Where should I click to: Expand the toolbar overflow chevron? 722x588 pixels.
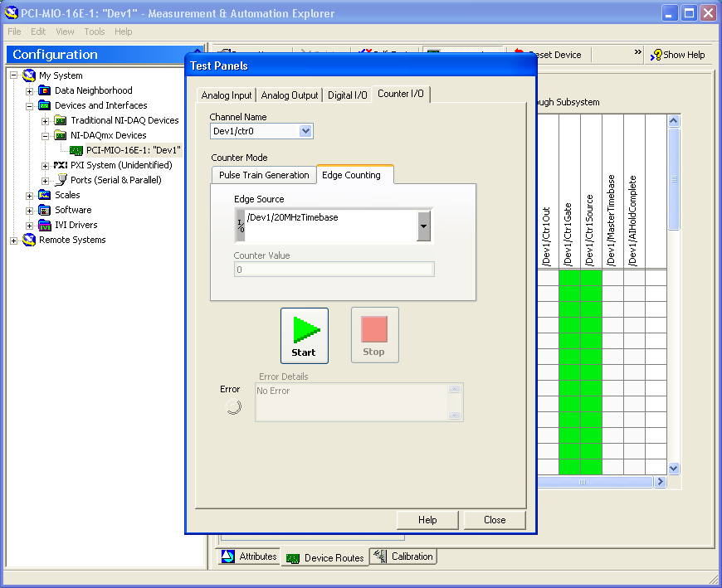click(637, 52)
